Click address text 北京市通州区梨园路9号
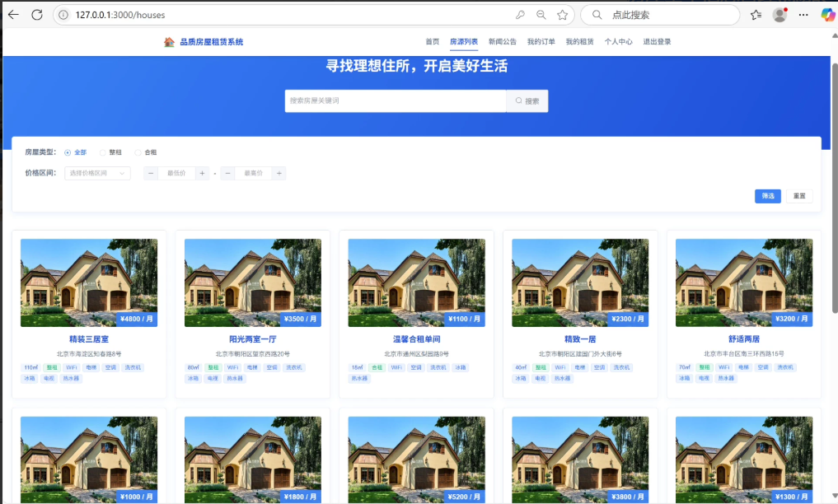838x504 pixels. pos(417,354)
